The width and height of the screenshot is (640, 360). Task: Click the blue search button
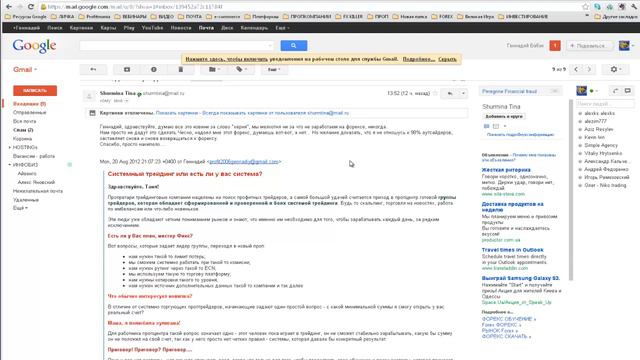(x=293, y=46)
